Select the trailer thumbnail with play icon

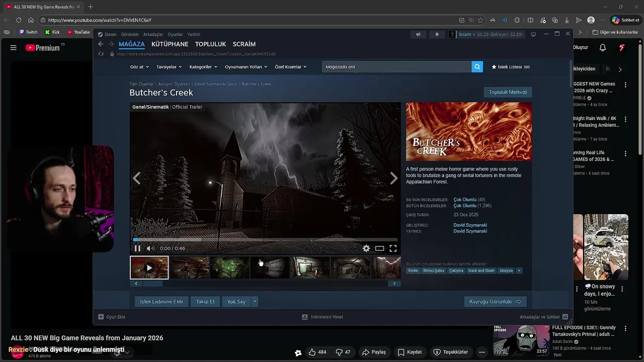149,267
